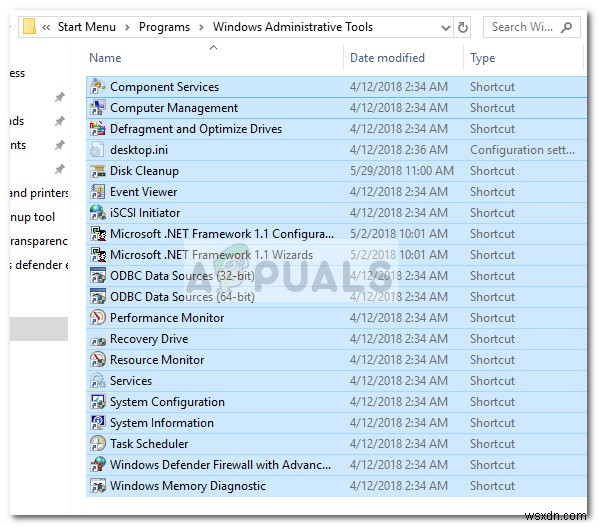Viewport: 598px width, 526px height.
Task: Click the Services gear icon
Action: click(x=98, y=380)
